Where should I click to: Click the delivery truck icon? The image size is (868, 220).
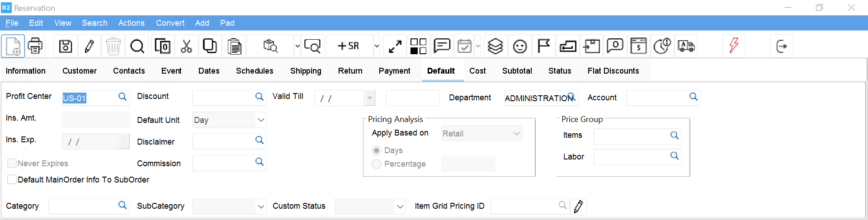[686, 46]
